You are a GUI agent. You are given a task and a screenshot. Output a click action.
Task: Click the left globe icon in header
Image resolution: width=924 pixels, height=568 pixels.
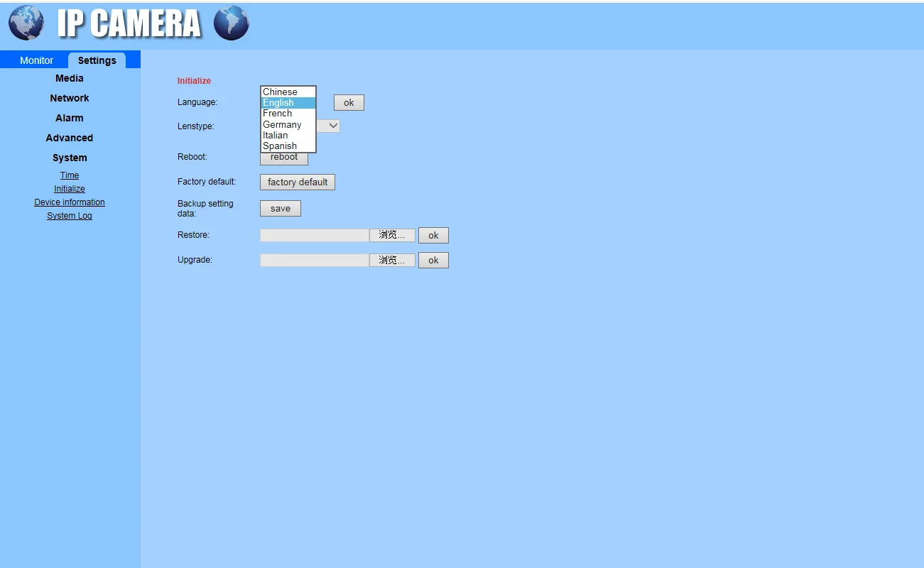coord(26,23)
